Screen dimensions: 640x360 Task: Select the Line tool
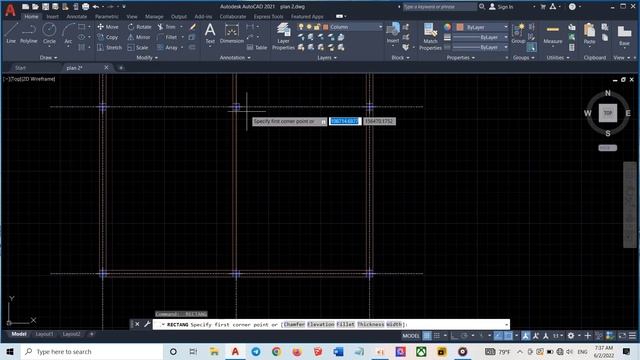(x=11, y=33)
